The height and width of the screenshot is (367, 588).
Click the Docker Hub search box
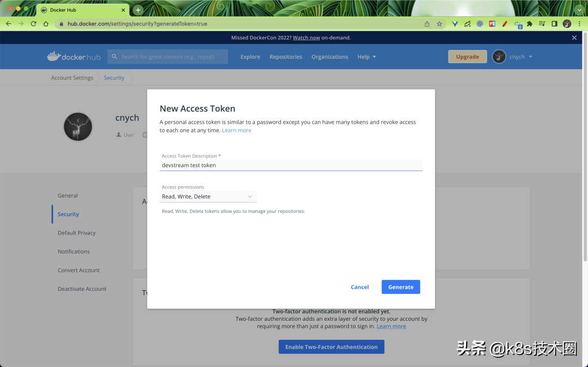pyautogui.click(x=168, y=57)
